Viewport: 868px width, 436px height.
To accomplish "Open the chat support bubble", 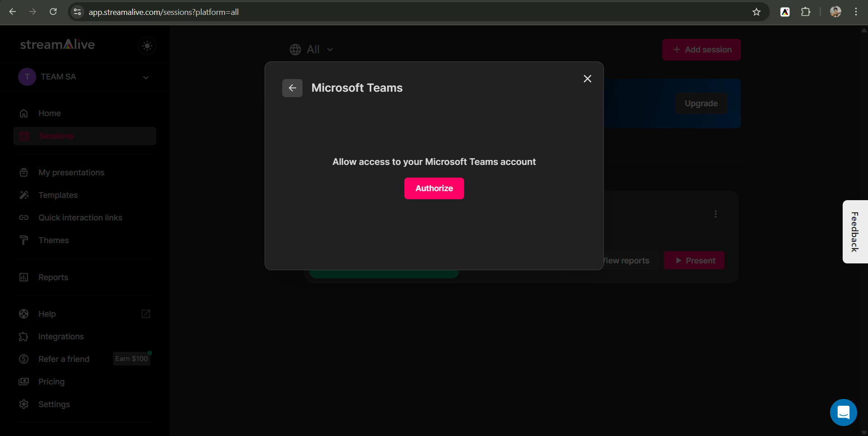I will coord(843,413).
